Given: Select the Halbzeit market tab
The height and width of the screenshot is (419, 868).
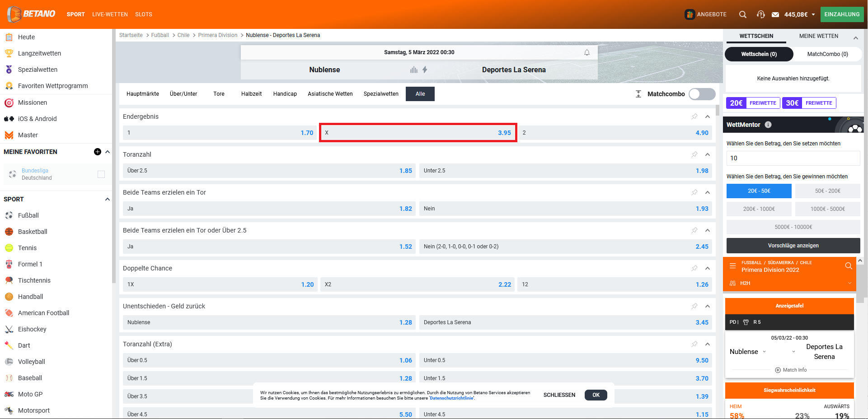Looking at the screenshot, I should [x=251, y=94].
